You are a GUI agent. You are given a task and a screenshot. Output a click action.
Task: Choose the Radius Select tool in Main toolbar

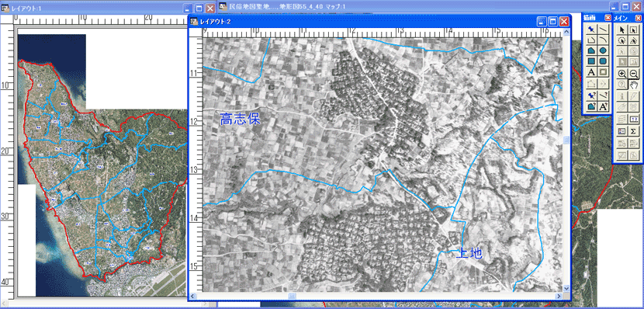(x=621, y=40)
